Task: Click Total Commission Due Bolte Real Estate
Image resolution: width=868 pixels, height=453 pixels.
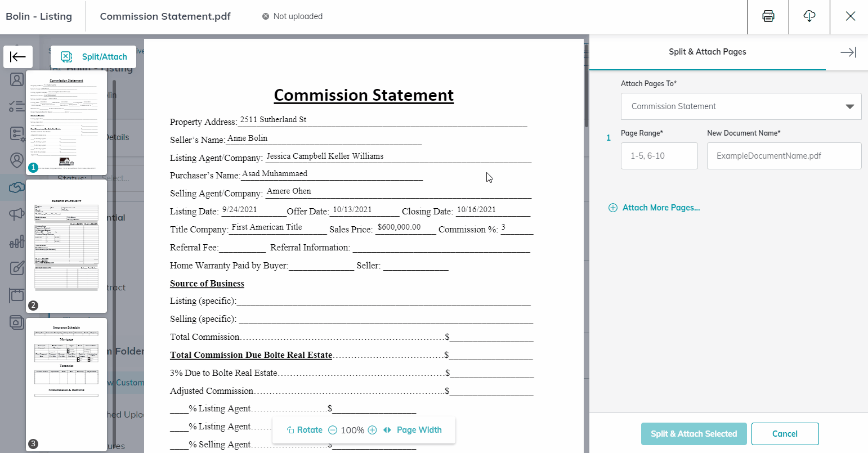Action: pyautogui.click(x=251, y=355)
